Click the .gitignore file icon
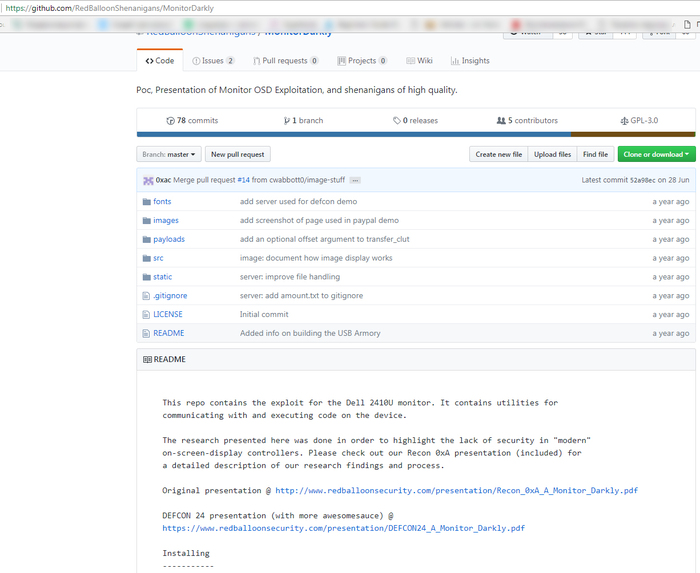700x573 pixels. (x=145, y=296)
